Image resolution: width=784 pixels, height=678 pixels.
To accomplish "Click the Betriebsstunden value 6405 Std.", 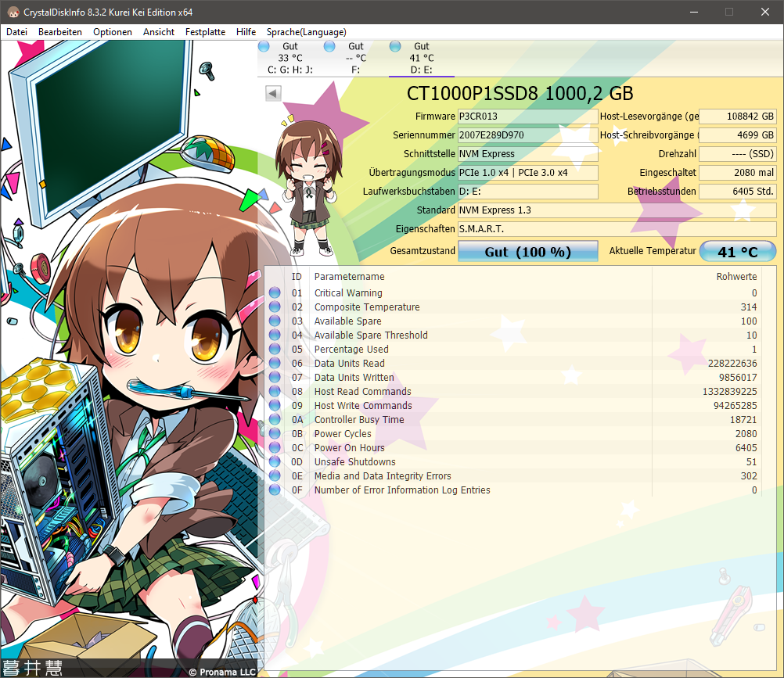I will pos(738,192).
